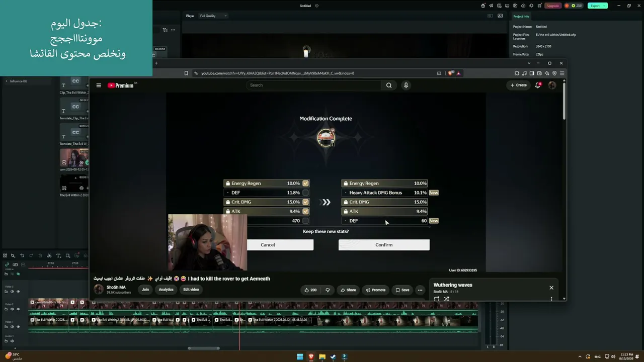Open the Export button dropdown arrow
644x362 pixels.
pyautogui.click(x=604, y=6)
